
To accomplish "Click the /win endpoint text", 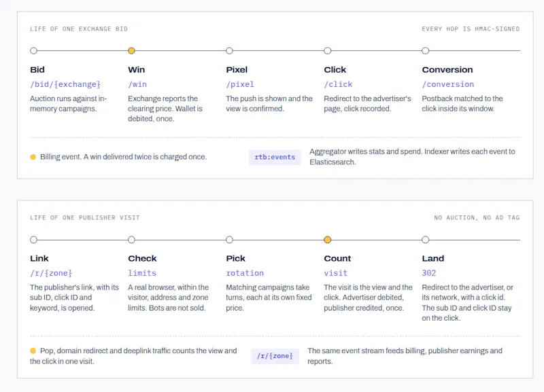I will click(137, 84).
